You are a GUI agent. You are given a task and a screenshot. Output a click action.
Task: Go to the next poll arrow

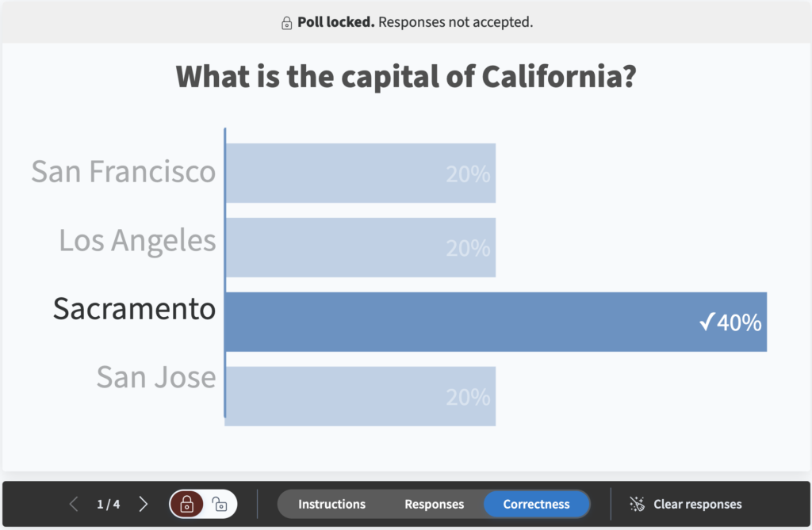pyautogui.click(x=144, y=504)
